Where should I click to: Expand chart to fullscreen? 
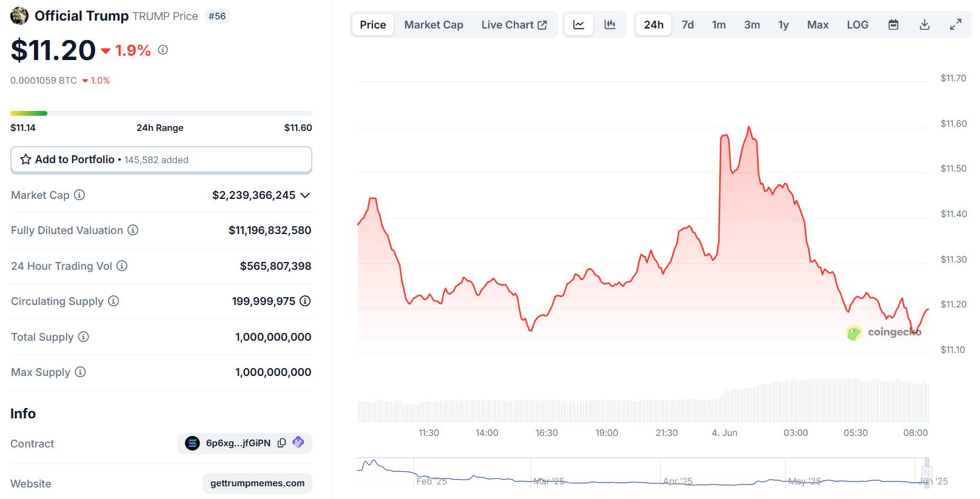956,25
